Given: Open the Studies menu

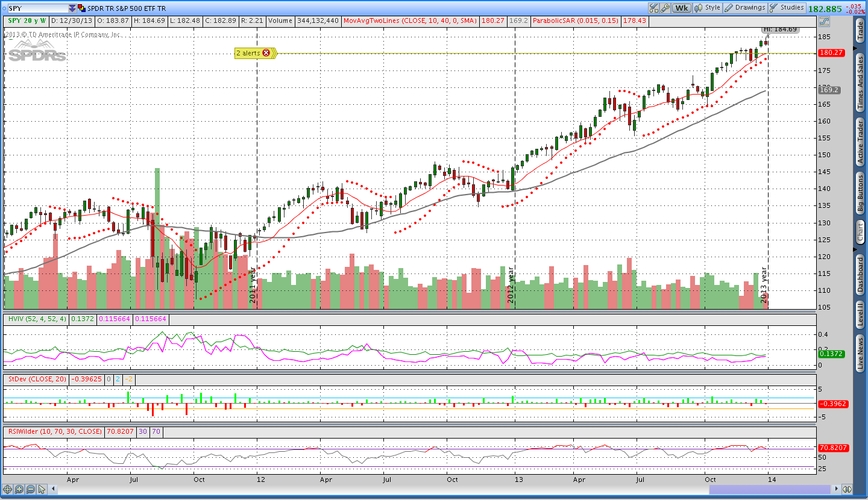Looking at the screenshot, I should pos(787,8).
